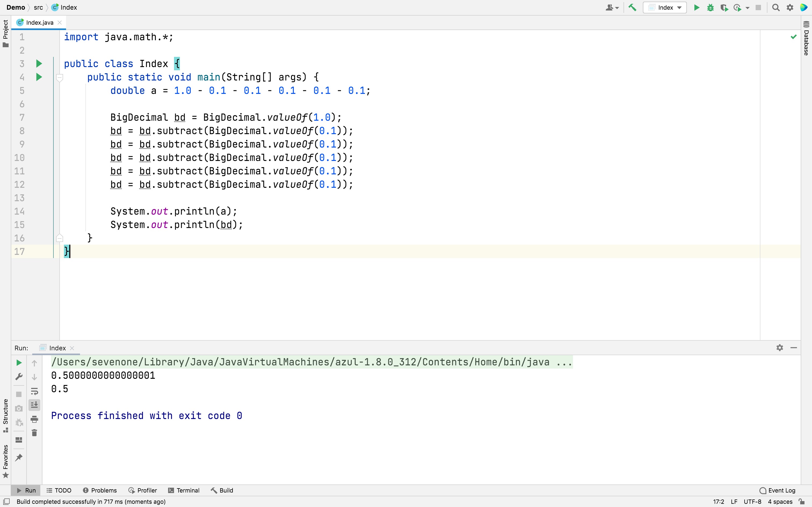The image size is (812, 507).
Task: Click the Debug bug icon in toolbar
Action: 710,8
